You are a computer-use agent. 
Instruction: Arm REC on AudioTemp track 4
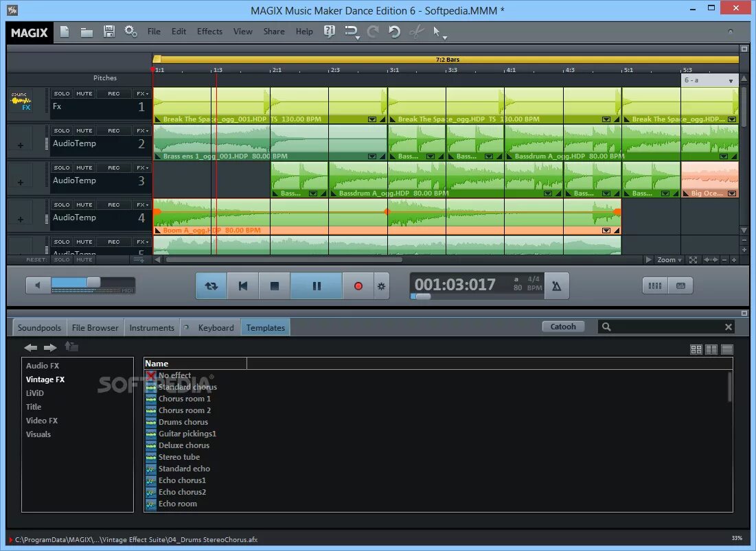(114, 204)
